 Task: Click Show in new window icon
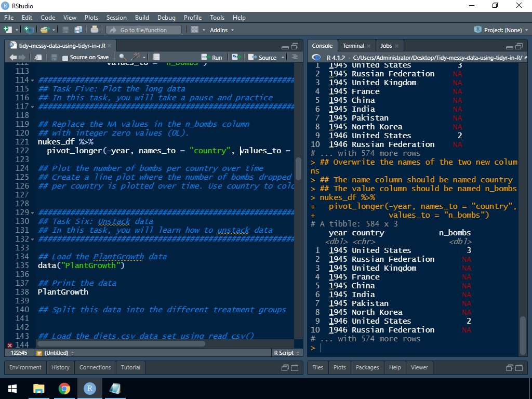(38, 57)
